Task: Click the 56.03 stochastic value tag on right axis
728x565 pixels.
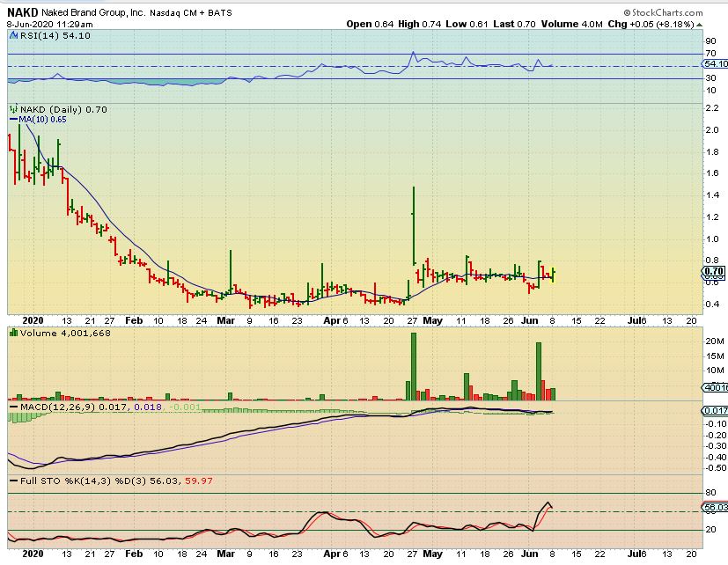Action: point(714,507)
